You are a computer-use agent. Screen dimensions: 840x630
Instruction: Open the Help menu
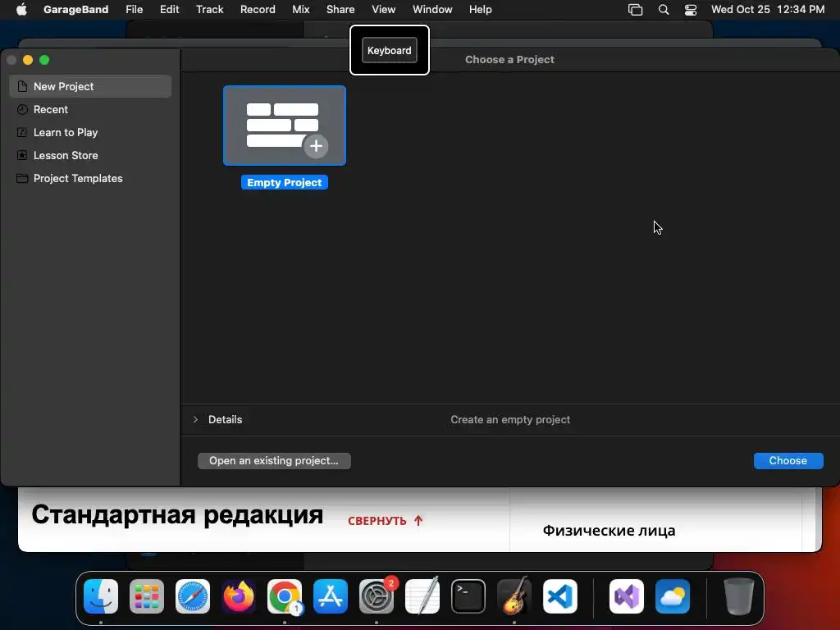480,10
